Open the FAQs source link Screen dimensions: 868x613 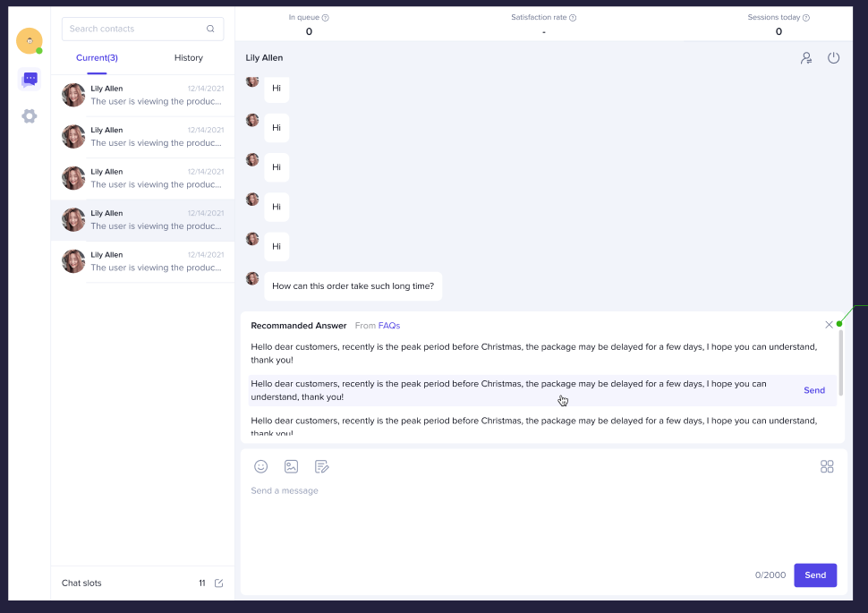[x=389, y=326]
